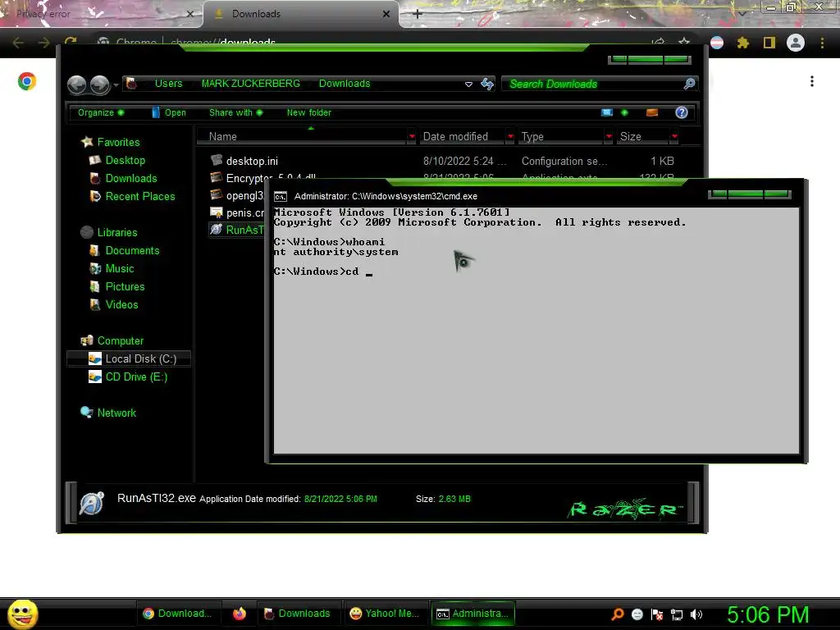The height and width of the screenshot is (630, 840).
Task: Open recent locations dropdown beside navigation arrows
Action: (x=116, y=85)
